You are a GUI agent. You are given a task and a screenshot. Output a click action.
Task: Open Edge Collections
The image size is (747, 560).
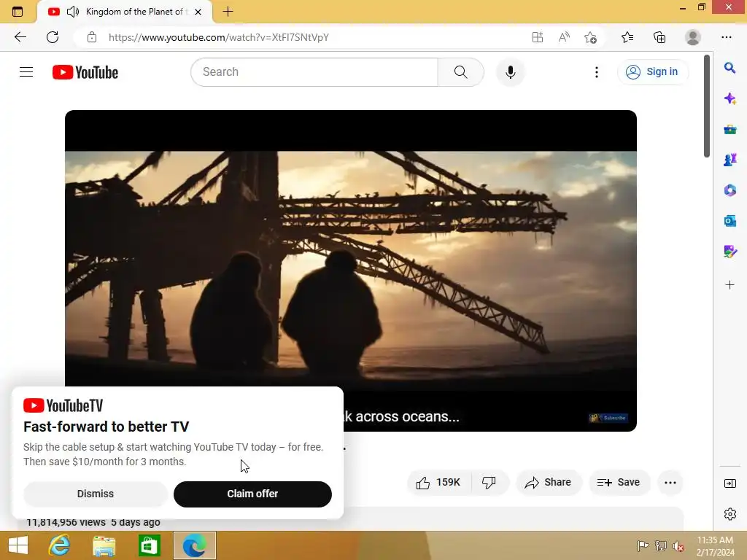[x=659, y=37]
